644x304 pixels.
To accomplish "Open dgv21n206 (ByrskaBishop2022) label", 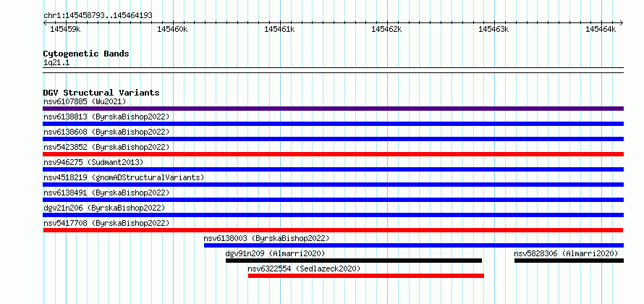I will point(104,208).
